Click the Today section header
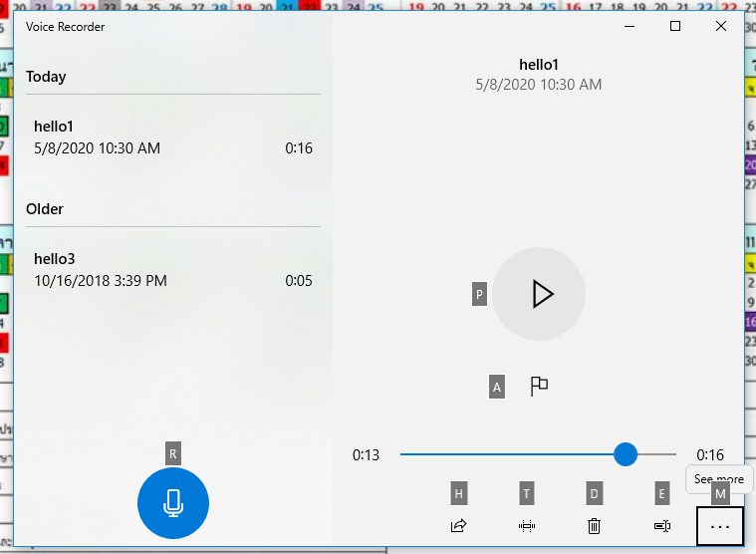Screen dimensions: 756x554 (46, 77)
